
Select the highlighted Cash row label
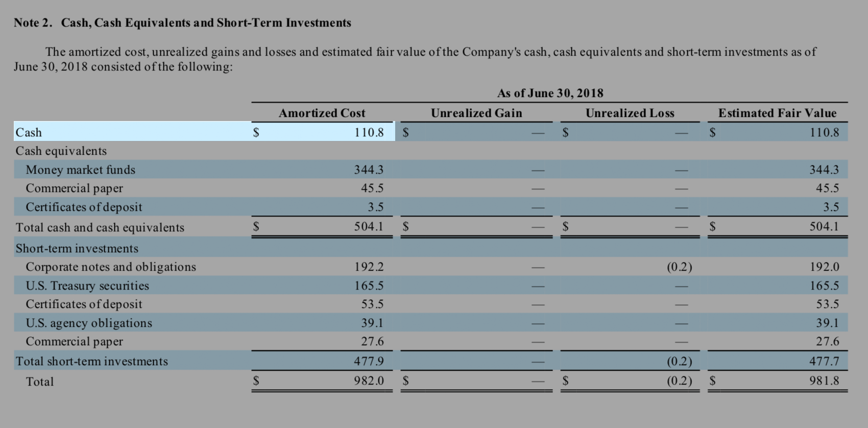point(29,132)
